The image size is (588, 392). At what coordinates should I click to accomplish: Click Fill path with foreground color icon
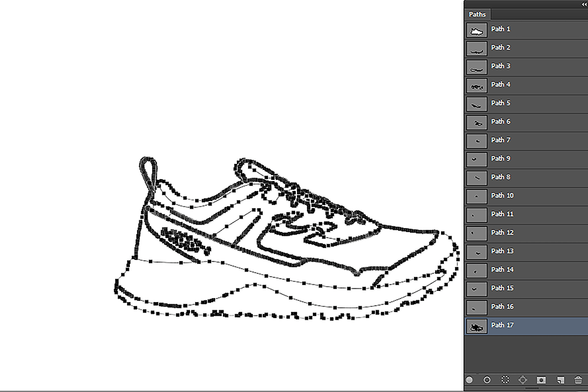coord(469,380)
